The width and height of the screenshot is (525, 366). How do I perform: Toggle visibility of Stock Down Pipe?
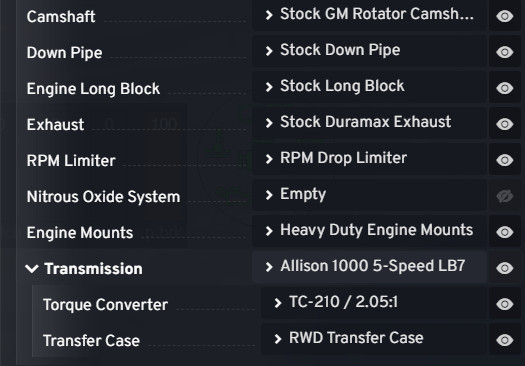505,52
